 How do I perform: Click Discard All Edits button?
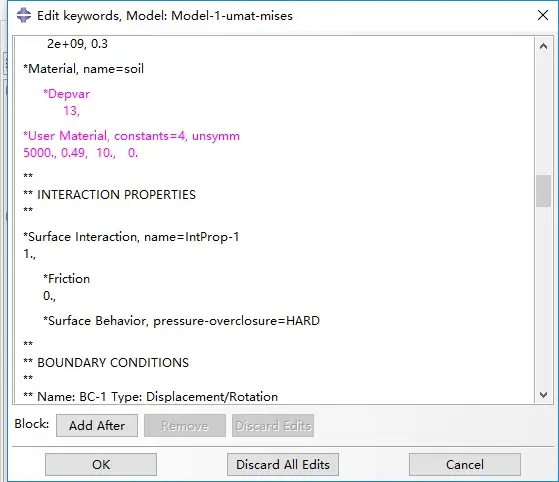click(283, 464)
